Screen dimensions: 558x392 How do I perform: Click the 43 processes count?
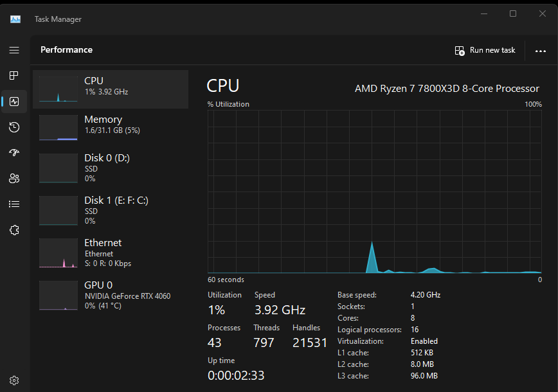(x=215, y=343)
